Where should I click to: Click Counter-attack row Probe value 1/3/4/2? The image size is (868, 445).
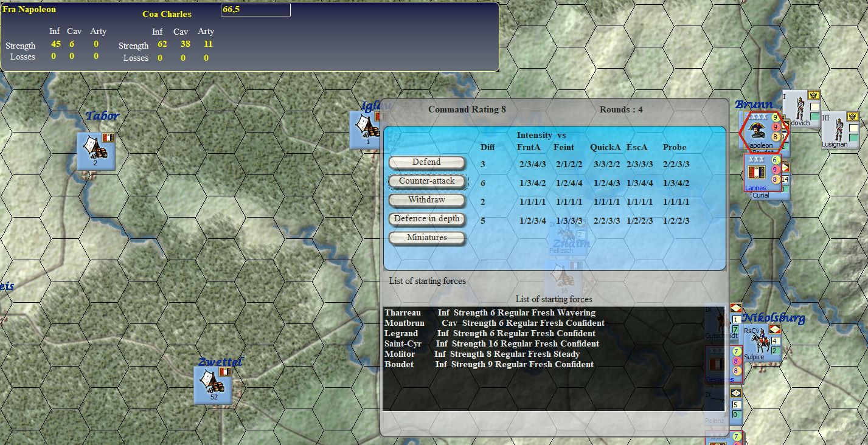tap(676, 183)
